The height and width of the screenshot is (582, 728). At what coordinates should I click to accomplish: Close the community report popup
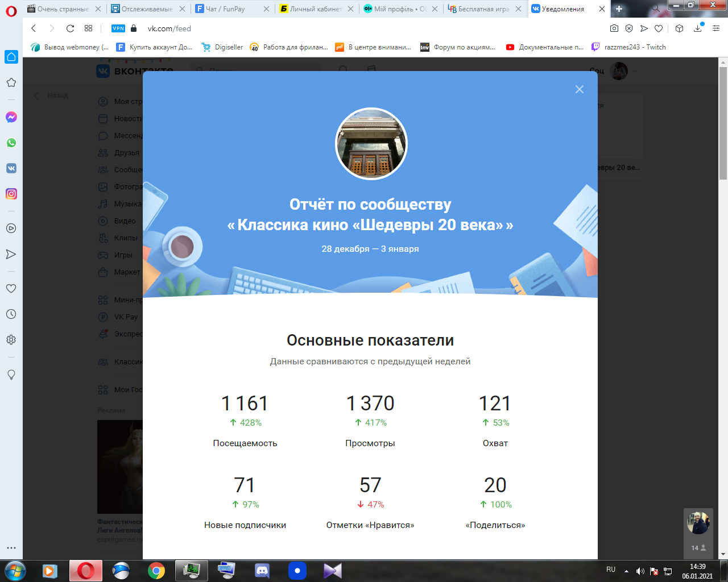(580, 89)
